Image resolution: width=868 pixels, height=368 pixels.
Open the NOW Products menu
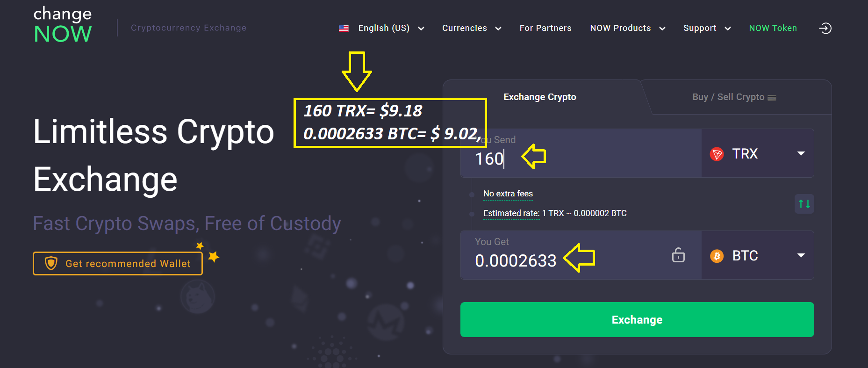(628, 28)
